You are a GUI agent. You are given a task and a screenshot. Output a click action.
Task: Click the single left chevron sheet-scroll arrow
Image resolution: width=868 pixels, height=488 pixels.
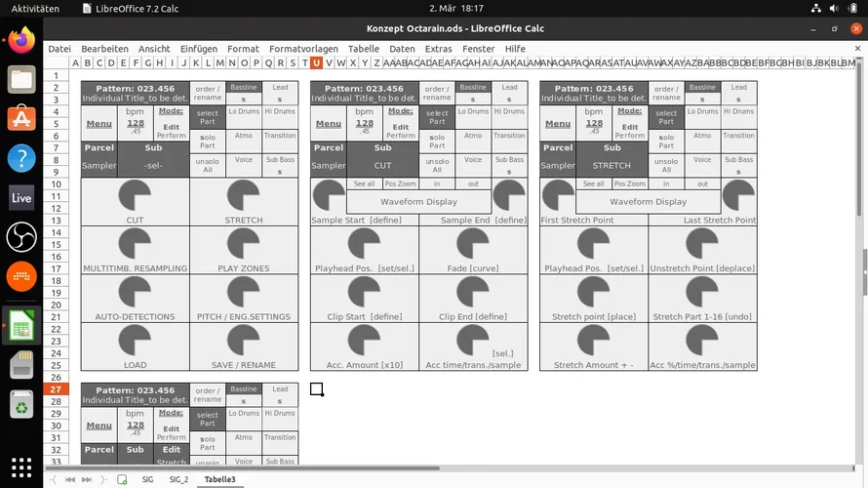pos(54,479)
